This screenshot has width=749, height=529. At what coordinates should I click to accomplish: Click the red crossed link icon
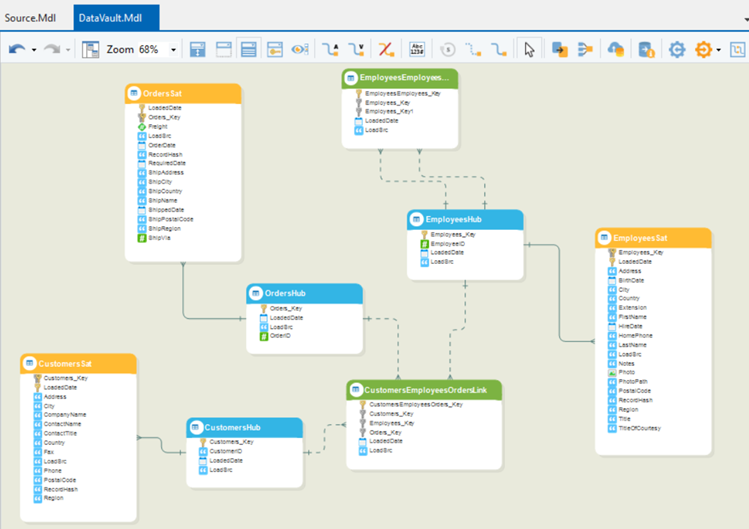click(385, 49)
